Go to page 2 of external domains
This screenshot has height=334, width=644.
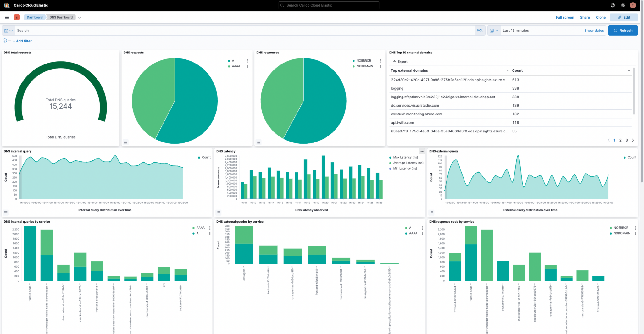tap(620, 140)
